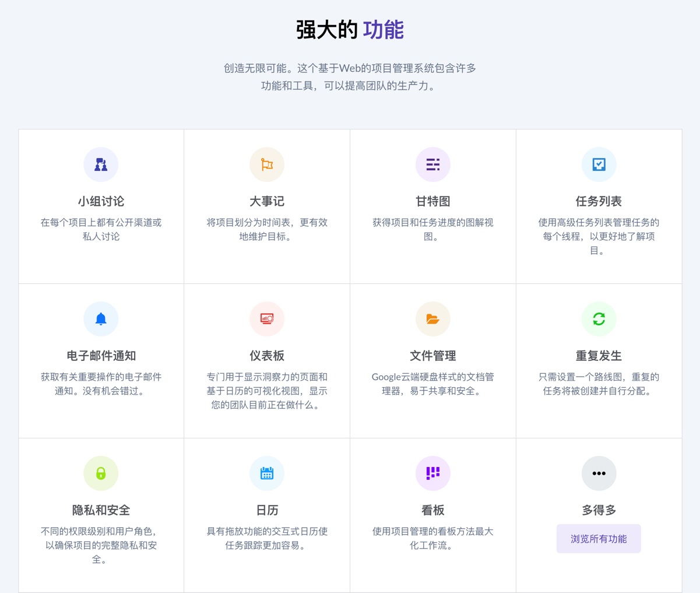Viewport: 700px width, 593px height.
Task: Click the 隐私和安全 padlock icon
Action: coord(101,473)
